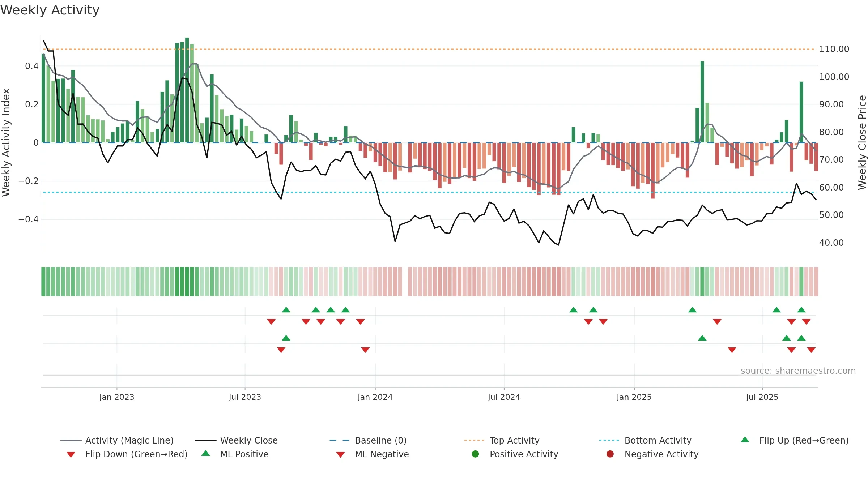Image resolution: width=868 pixels, height=488 pixels.
Task: Click the 110.00 price axis label
Action: [x=834, y=49]
